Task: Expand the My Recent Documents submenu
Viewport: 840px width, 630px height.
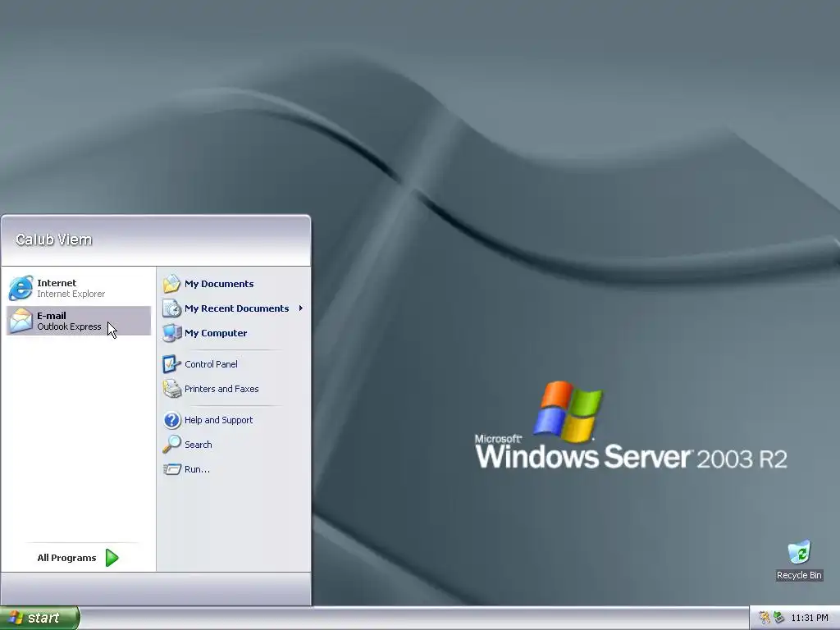Action: [233, 308]
